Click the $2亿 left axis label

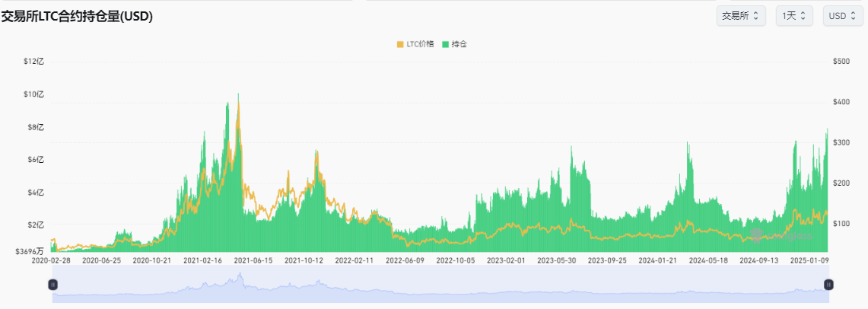tap(35, 225)
